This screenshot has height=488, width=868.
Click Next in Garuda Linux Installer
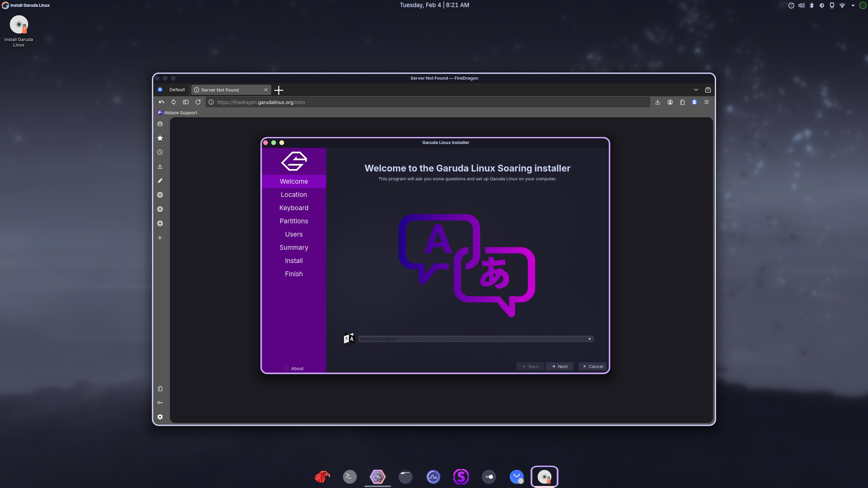coord(559,366)
